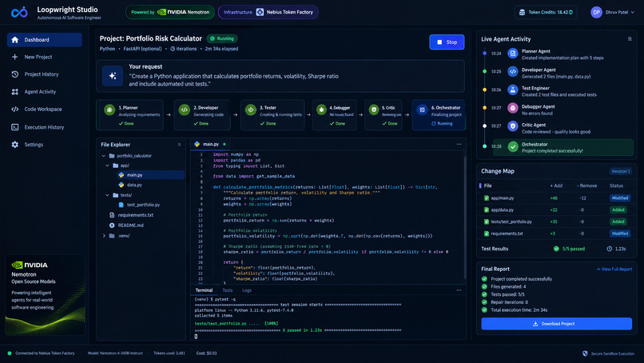Open the Dashboard sidebar item
The width and height of the screenshot is (644, 363).
click(x=45, y=40)
